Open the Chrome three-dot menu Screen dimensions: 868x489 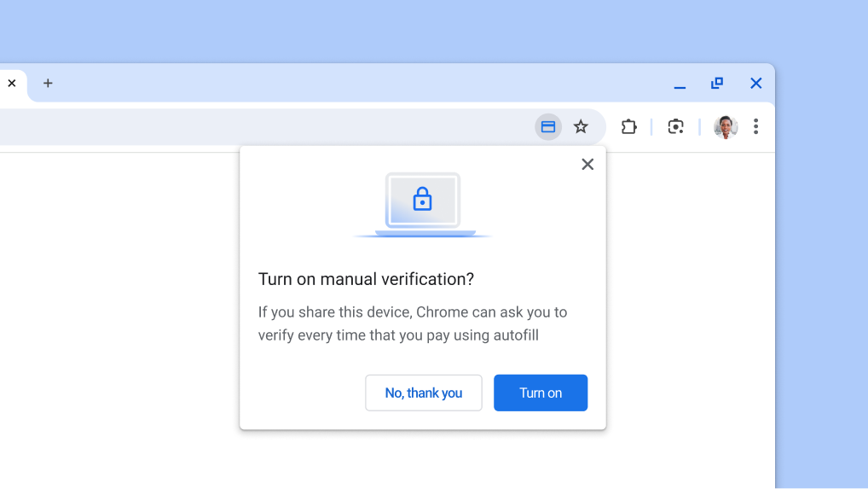click(755, 127)
